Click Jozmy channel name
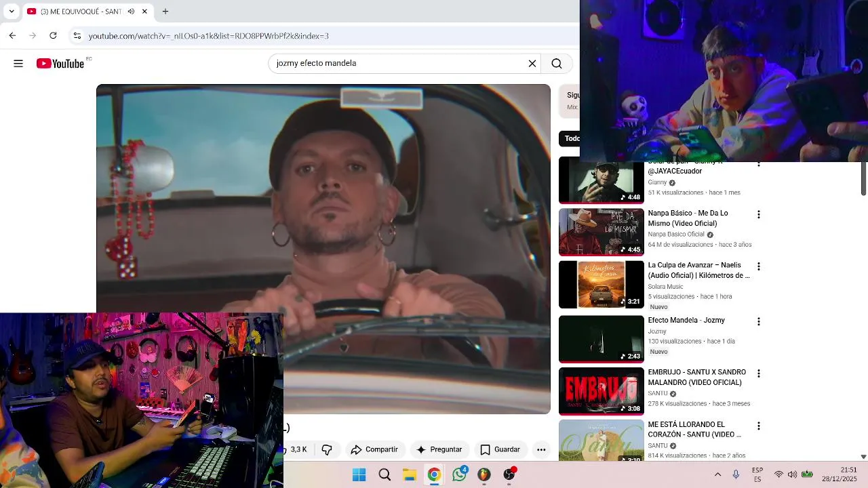Viewport: 868px width, 488px height. [x=657, y=331]
